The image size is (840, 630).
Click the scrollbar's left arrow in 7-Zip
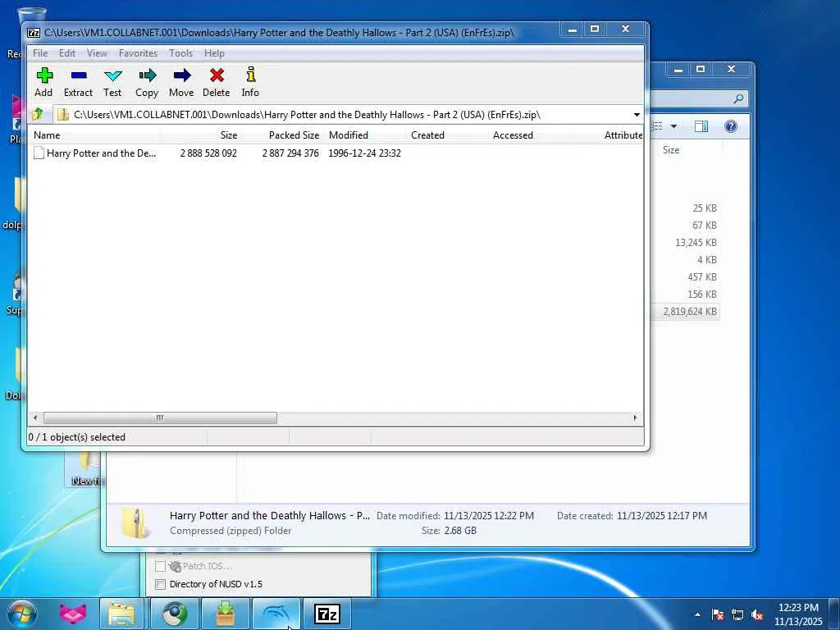pos(35,418)
